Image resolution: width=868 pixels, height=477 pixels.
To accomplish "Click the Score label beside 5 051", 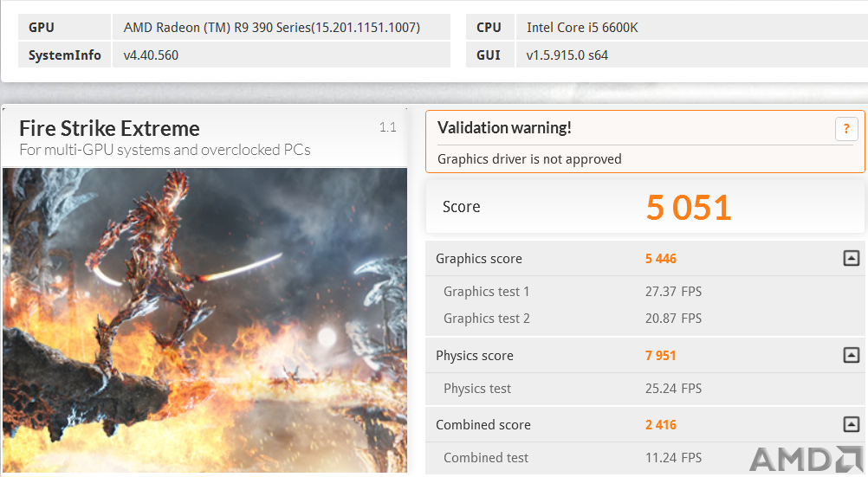I will pyautogui.click(x=461, y=207).
